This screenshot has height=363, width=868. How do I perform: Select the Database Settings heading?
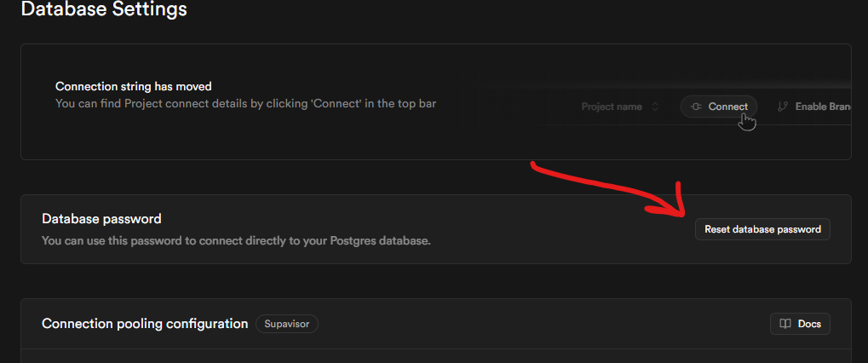[104, 9]
